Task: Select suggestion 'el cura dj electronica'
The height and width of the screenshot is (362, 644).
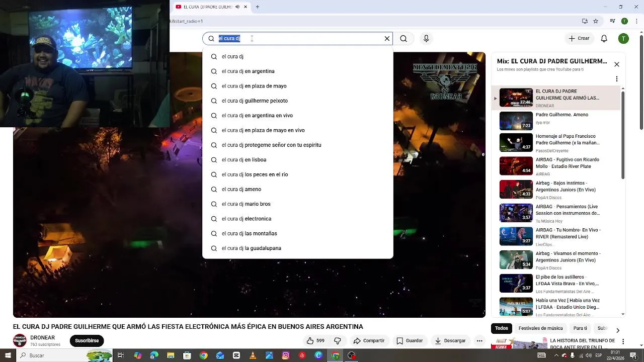Action: (x=297, y=219)
